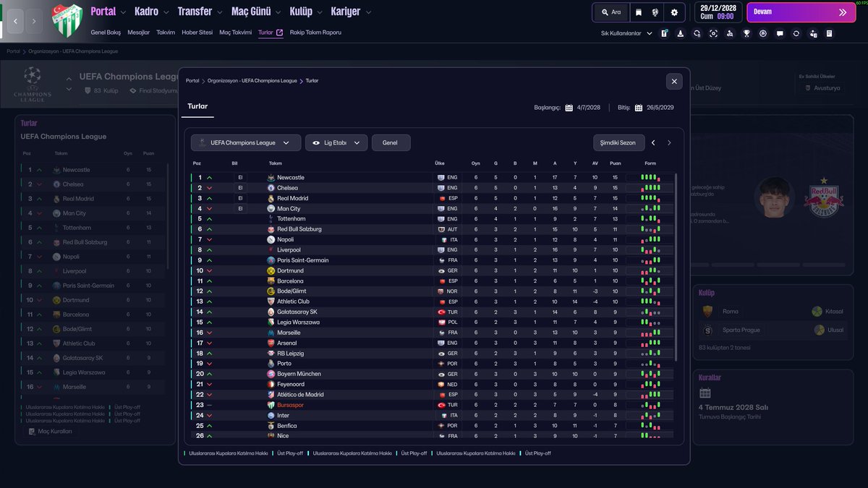Image resolution: width=868 pixels, height=488 pixels.
Task: Click the Genel button
Action: point(391,143)
